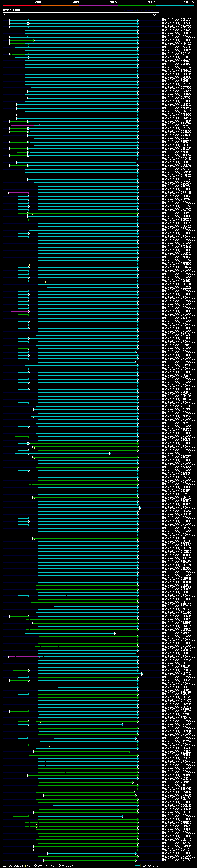Image resolution: width=197 pixels, height=868 pixels.
Task: Select label UniRef100_Q9W0A8
Action: (177, 487)
